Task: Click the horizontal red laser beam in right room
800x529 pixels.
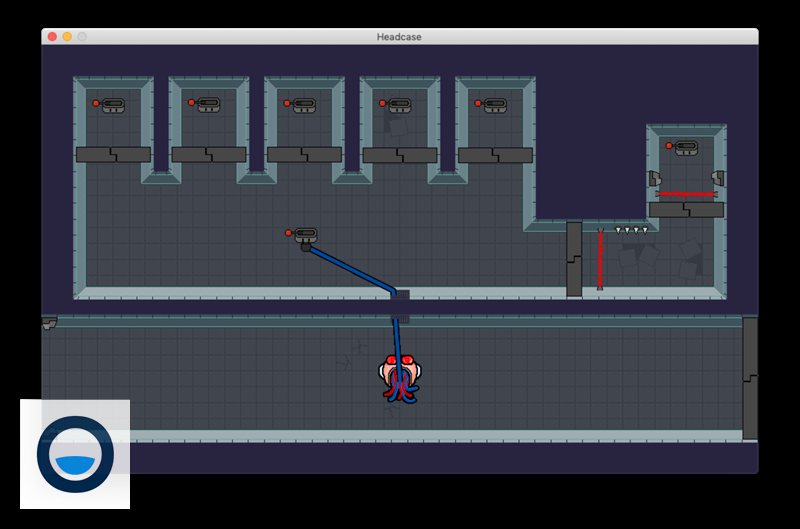Action: point(686,194)
